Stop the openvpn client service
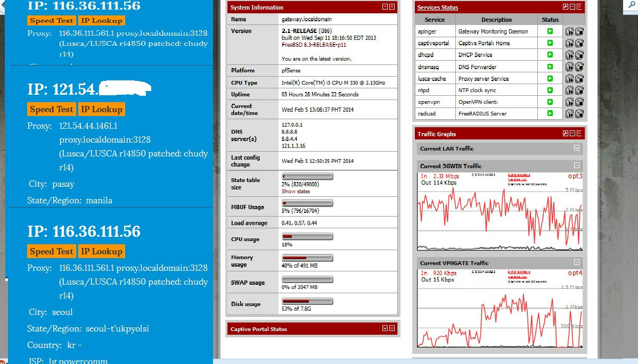This screenshot has width=638, height=364. 579,102
